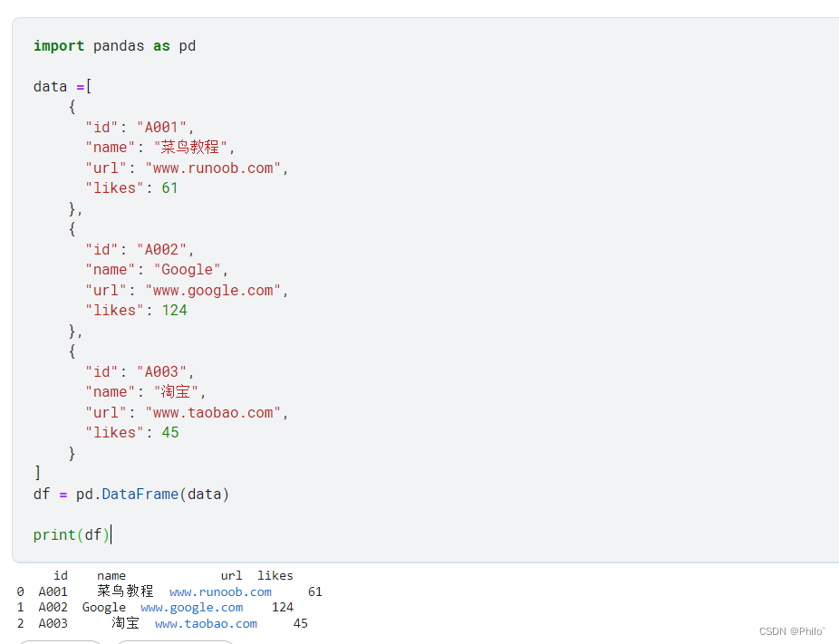This screenshot has height=644, width=839.
Task: Click output cell A001 in row 0
Action: (x=53, y=591)
